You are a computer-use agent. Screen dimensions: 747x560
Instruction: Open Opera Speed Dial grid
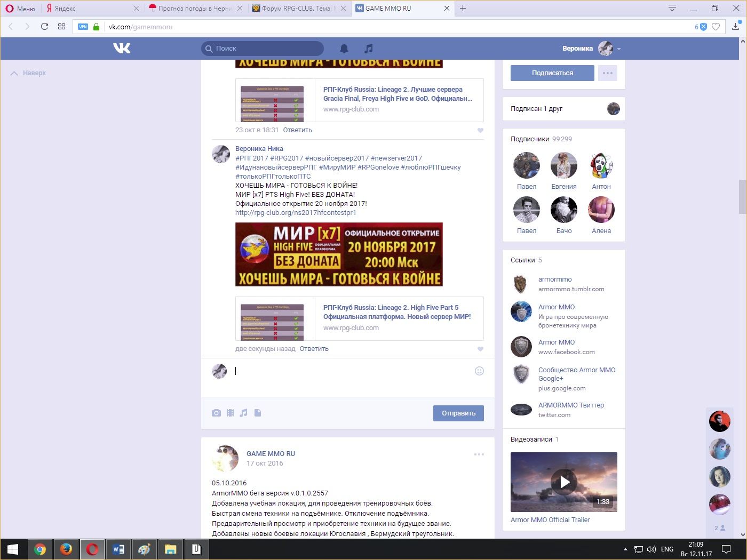tap(61, 27)
